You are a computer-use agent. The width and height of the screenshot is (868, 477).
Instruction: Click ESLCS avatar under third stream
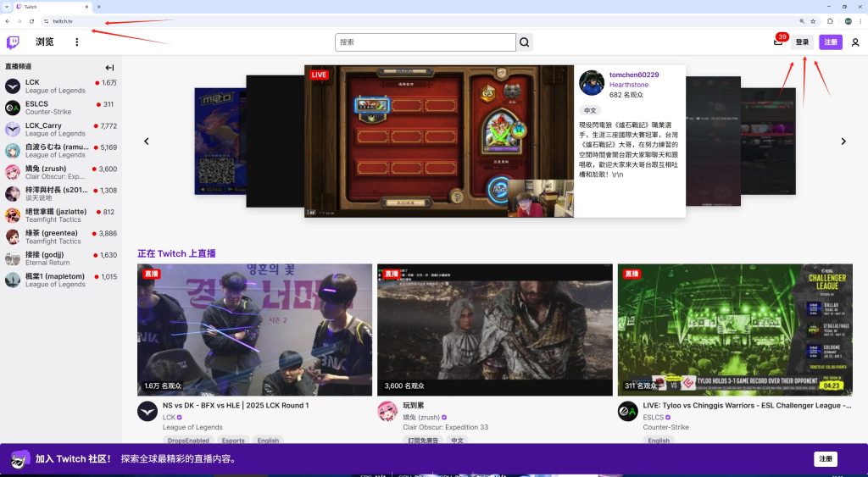(x=628, y=411)
